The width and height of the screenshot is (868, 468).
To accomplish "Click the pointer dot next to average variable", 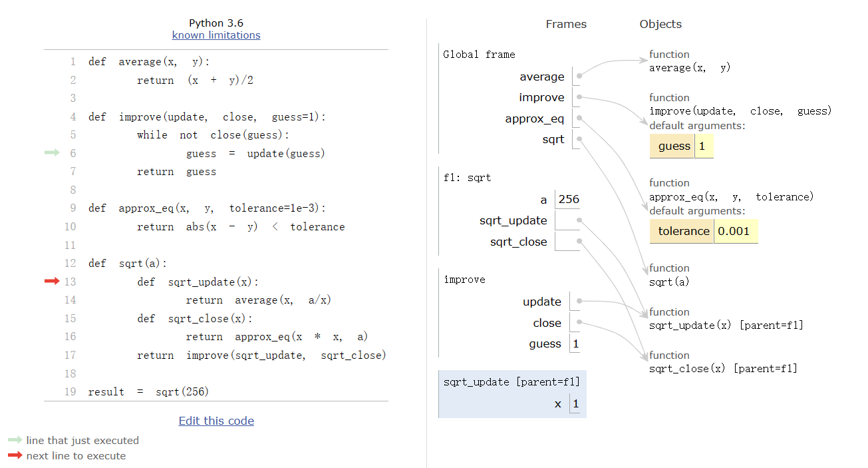I will tap(579, 77).
